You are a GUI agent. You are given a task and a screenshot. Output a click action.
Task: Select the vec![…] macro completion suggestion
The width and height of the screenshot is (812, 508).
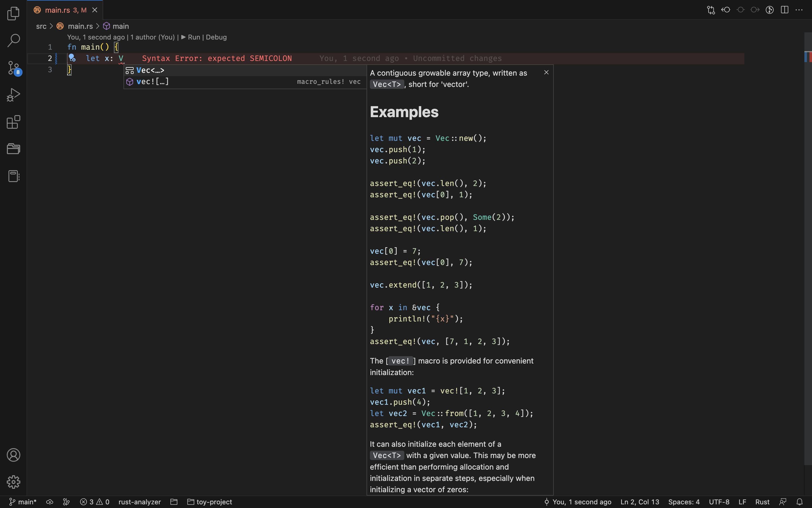point(245,82)
